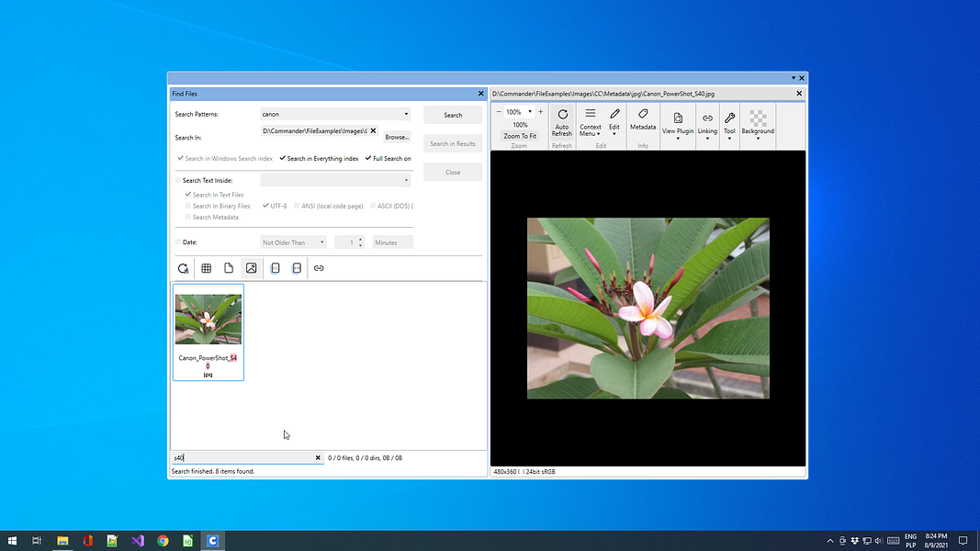Image resolution: width=980 pixels, height=551 pixels.
Task: Click the Browse... button
Action: (x=397, y=137)
